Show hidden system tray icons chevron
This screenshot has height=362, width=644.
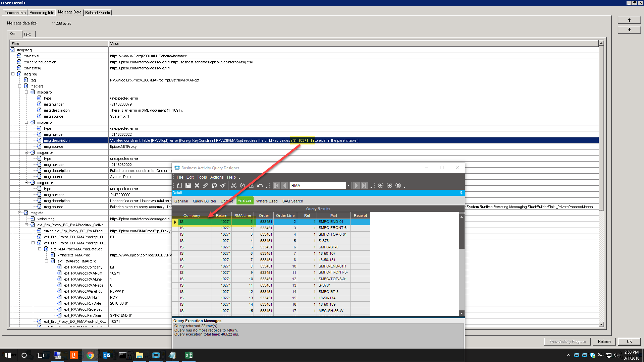tap(568, 355)
